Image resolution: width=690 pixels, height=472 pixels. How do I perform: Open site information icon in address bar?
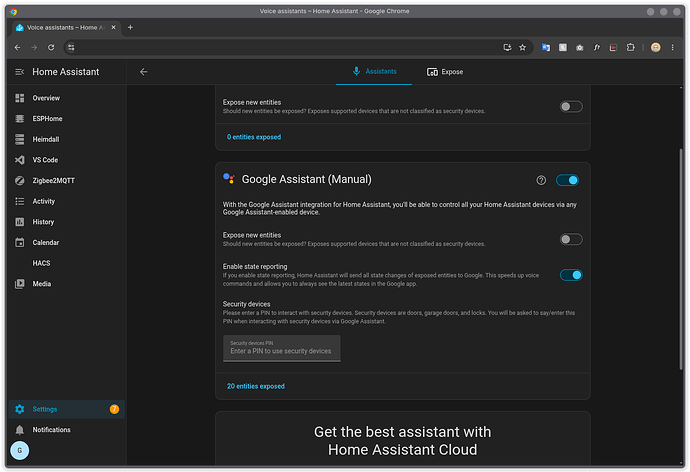pyautogui.click(x=71, y=48)
